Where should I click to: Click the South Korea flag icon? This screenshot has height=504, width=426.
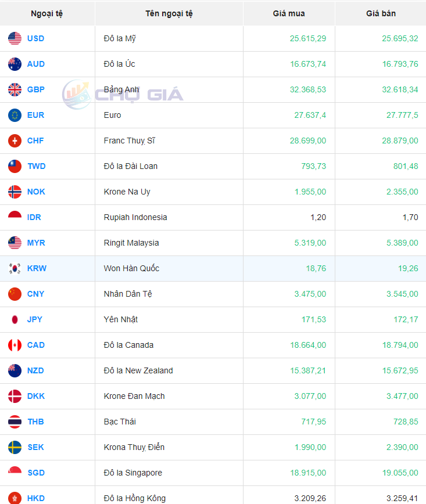pos(15,268)
